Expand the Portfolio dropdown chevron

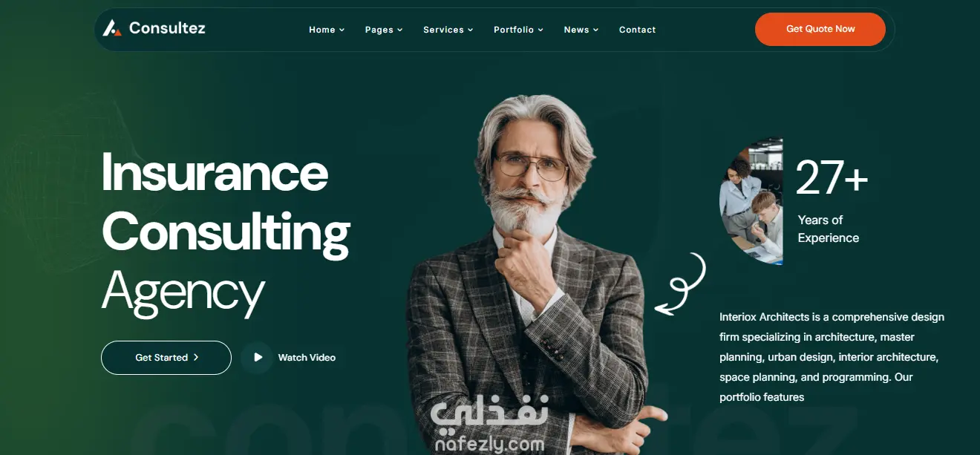click(540, 30)
